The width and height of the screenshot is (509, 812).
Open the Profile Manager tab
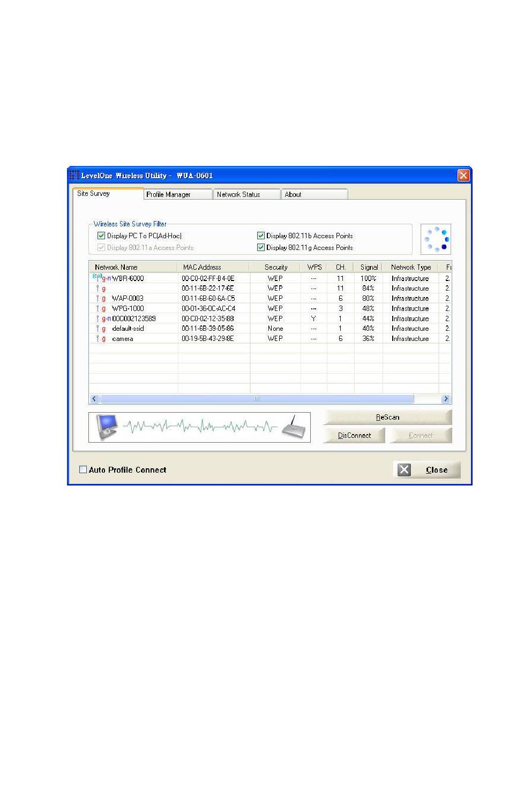[178, 194]
